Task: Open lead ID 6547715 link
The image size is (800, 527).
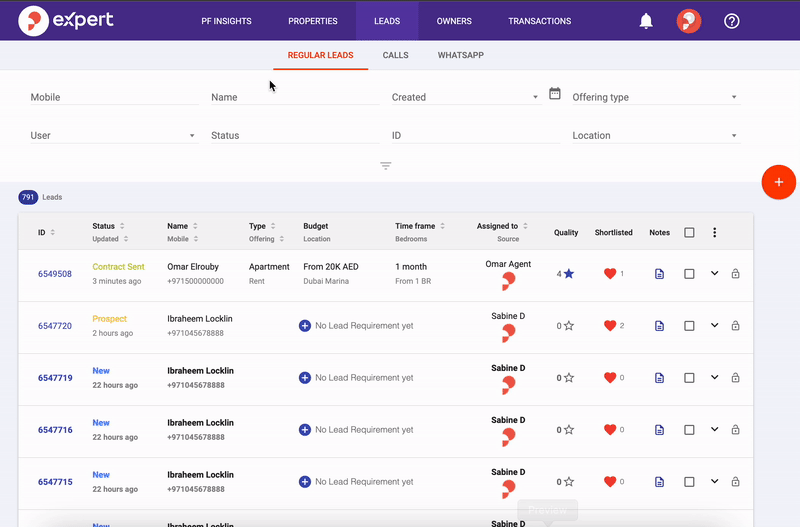Action: [55, 482]
